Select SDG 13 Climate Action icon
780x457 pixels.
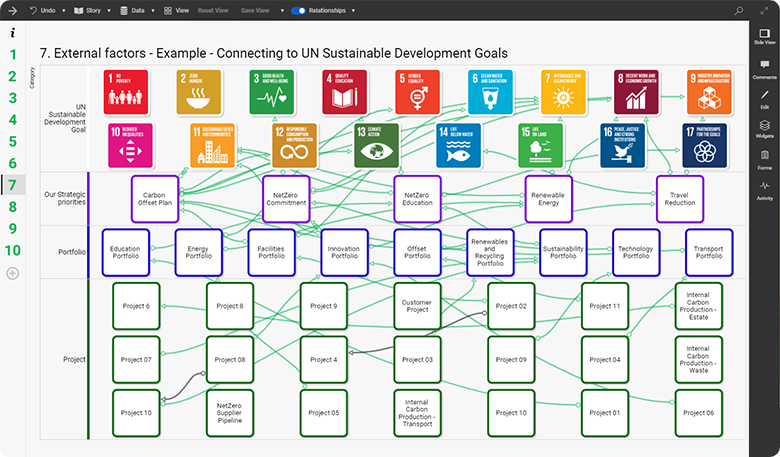377,146
